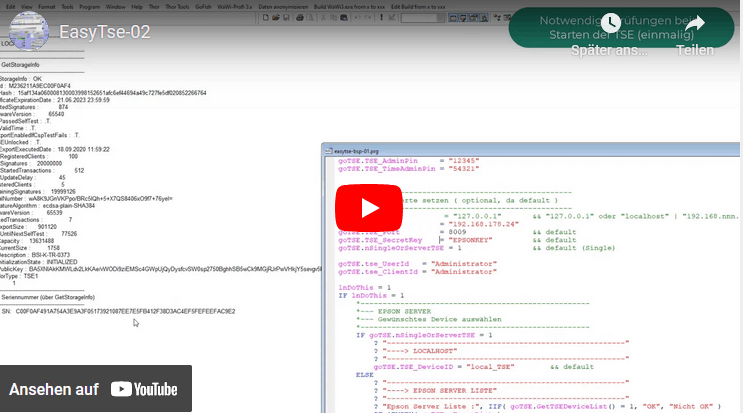The height and width of the screenshot is (413, 743).
Task: Open the Tools menu
Action: tap(67, 7)
